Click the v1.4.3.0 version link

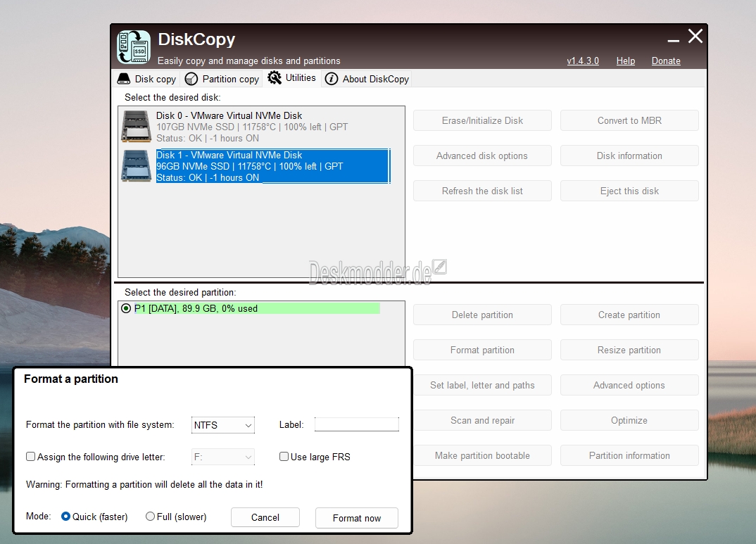(583, 61)
